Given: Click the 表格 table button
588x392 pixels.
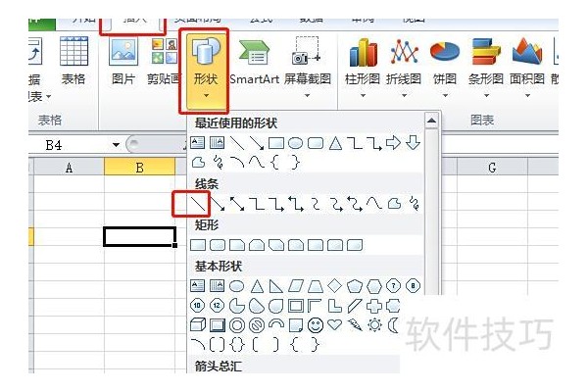Looking at the screenshot, I should [x=73, y=61].
